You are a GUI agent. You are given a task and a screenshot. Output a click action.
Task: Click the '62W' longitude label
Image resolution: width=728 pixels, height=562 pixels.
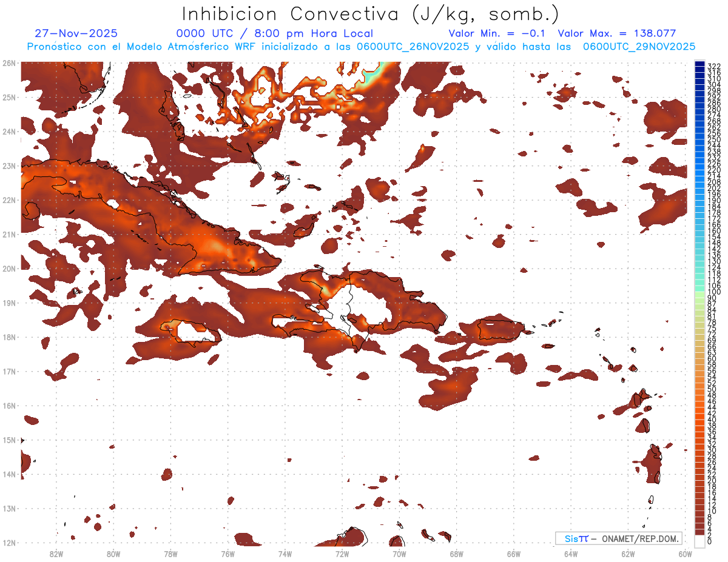click(628, 554)
